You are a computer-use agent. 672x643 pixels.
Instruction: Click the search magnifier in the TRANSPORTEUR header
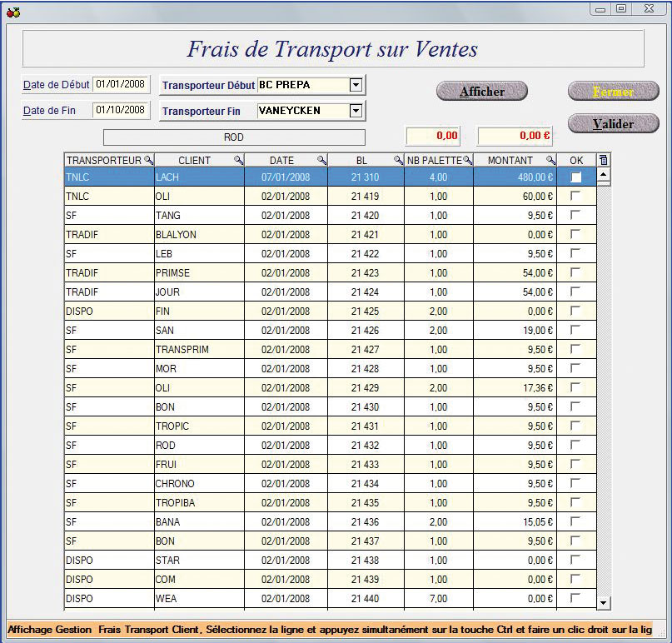(x=149, y=160)
